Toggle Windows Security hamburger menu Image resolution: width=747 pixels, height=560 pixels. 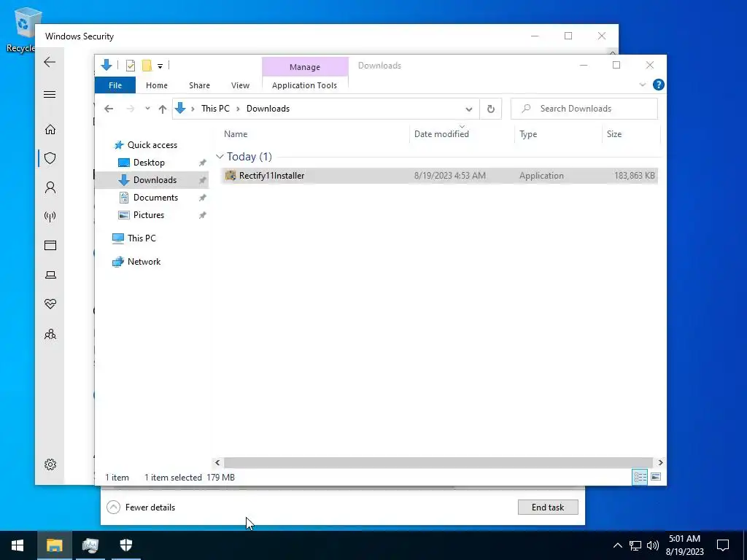[50, 94]
